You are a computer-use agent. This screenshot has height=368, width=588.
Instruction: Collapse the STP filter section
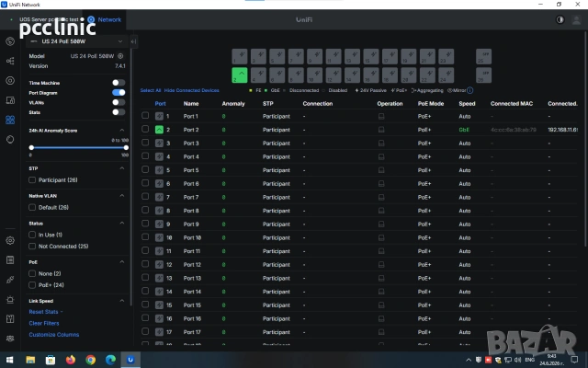click(122, 168)
